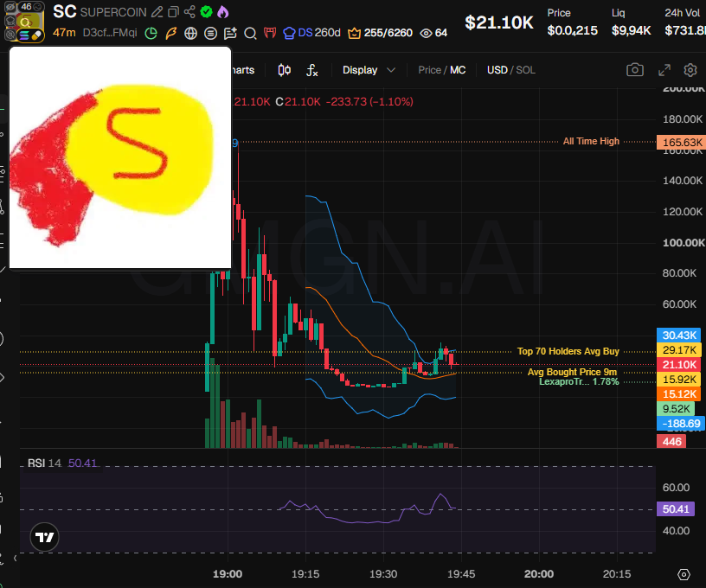Screen dimensions: 706x588
Task: Select USD currency denomination
Action: 497,70
